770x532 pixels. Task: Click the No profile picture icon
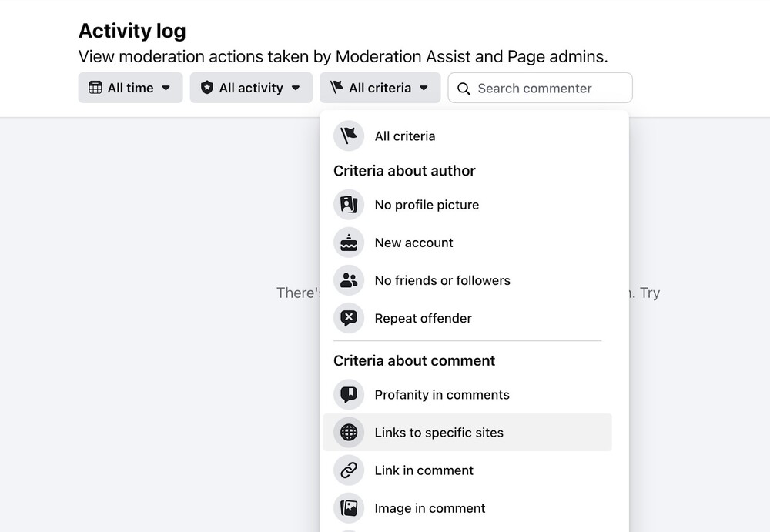(x=349, y=205)
